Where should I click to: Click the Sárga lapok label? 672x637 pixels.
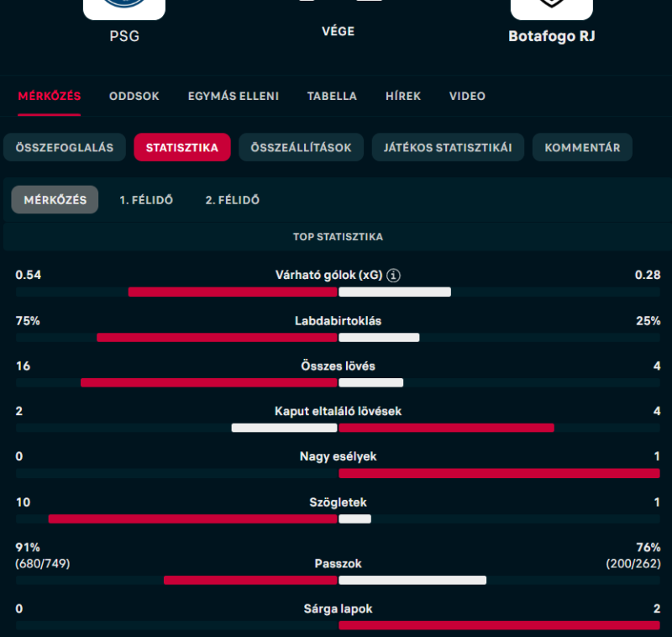coord(338,608)
